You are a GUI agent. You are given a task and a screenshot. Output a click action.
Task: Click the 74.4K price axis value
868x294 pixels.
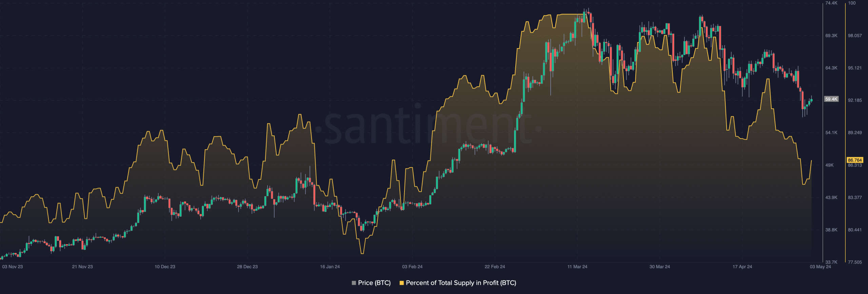(x=831, y=3)
